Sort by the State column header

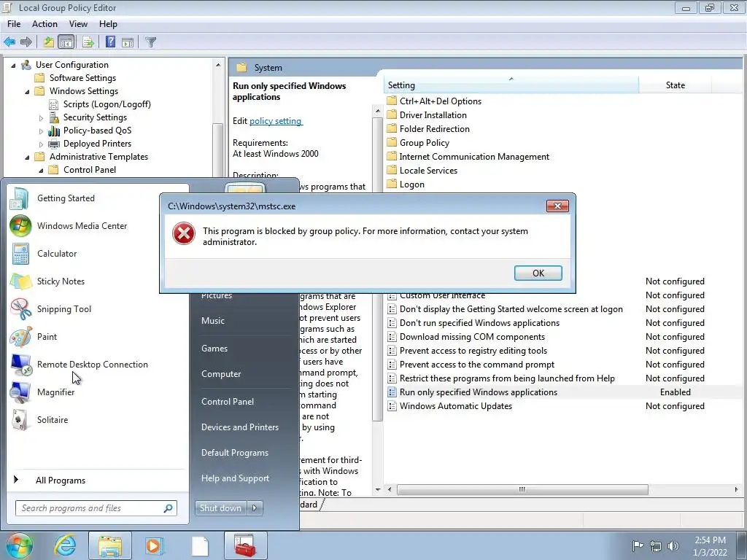(x=675, y=85)
